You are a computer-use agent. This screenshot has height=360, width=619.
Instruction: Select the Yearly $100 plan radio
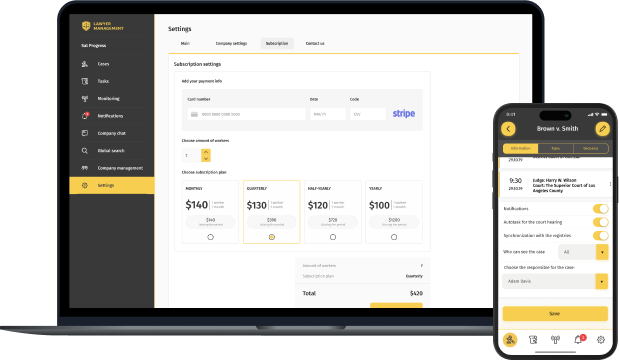pyautogui.click(x=394, y=237)
